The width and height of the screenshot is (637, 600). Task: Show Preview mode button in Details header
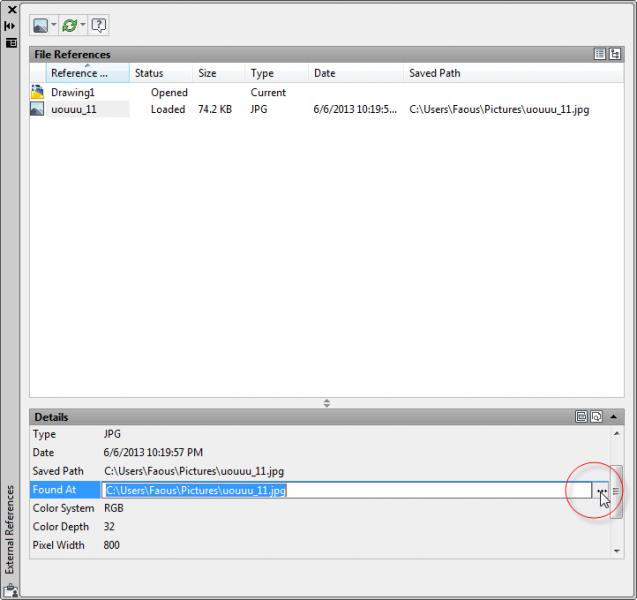tap(596, 417)
